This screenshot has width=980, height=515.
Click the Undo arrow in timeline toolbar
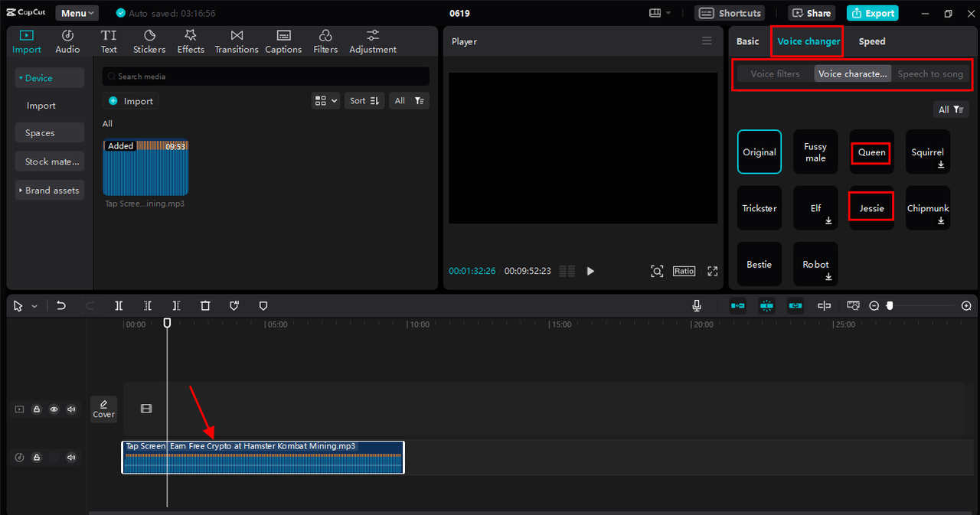tap(61, 305)
